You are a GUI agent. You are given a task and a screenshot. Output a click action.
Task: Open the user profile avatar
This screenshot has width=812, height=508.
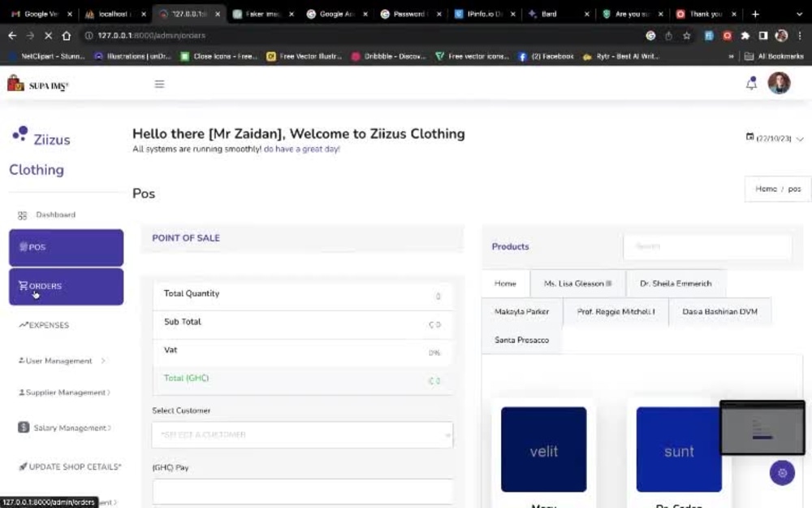[x=779, y=83]
